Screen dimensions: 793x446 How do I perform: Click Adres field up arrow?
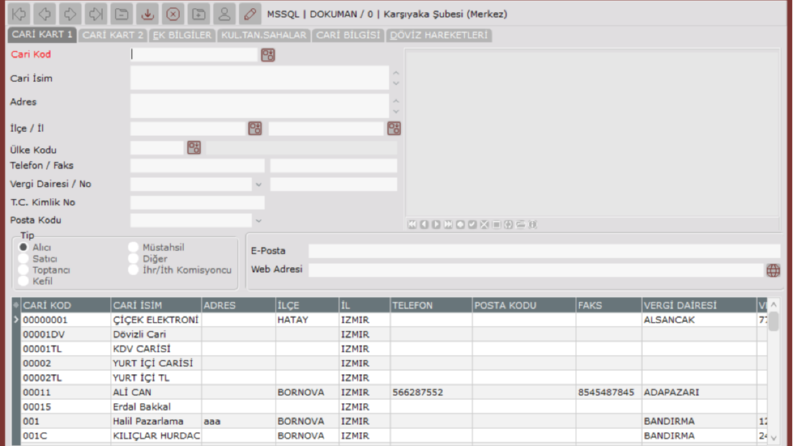click(x=396, y=101)
